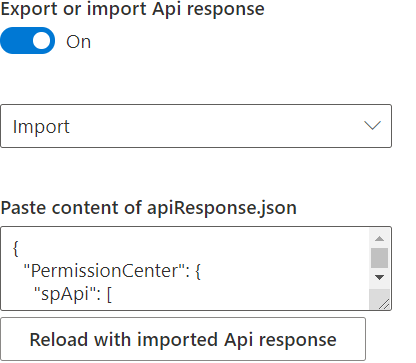Click the scrollbar track below the down arrow

point(379,293)
